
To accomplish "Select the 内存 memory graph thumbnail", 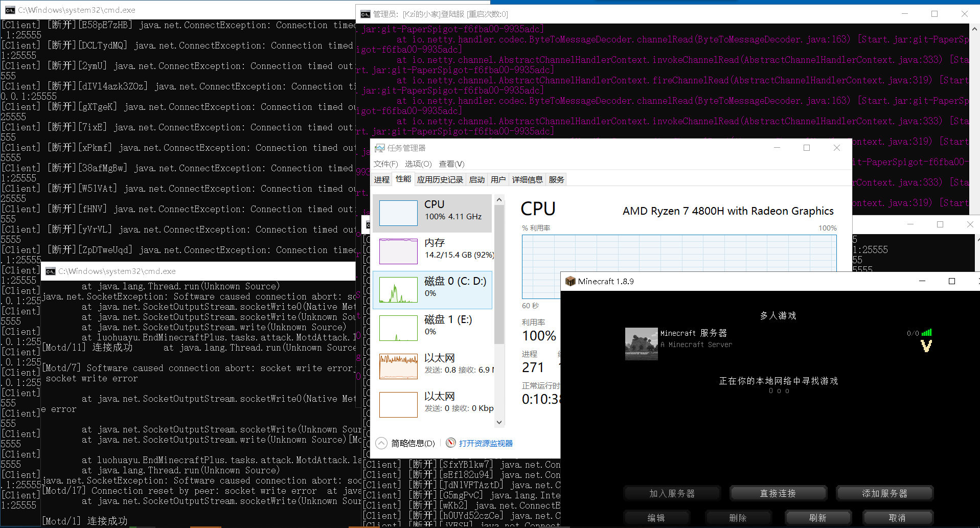I will click(x=398, y=251).
